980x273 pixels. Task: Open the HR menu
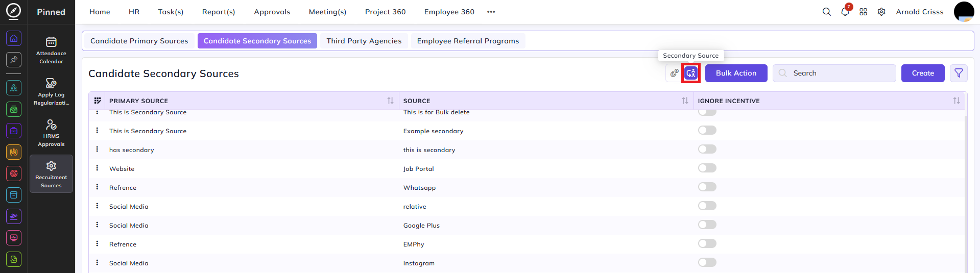coord(134,12)
